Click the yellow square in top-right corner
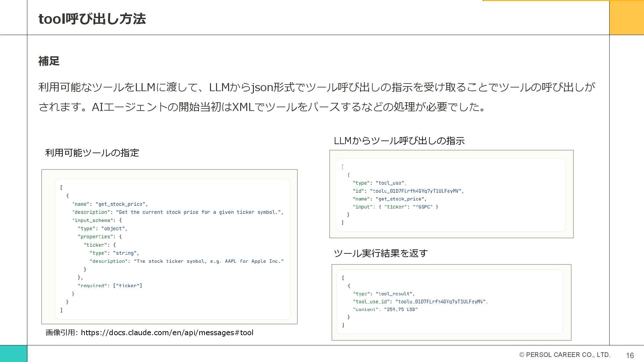 coord(626,17)
